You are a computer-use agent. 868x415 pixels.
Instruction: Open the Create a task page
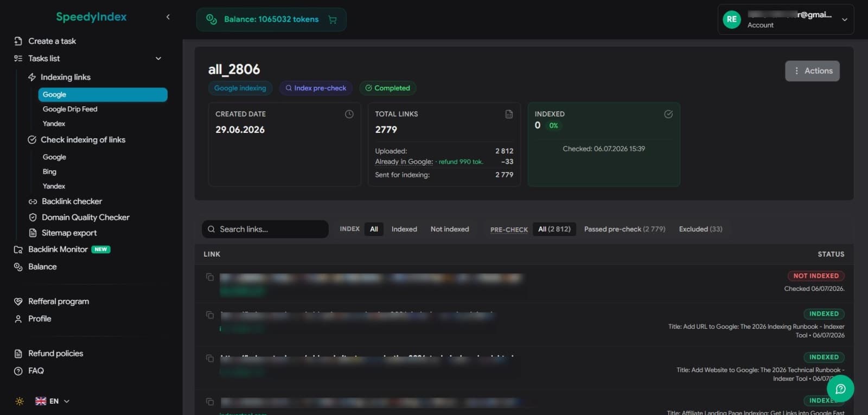pyautogui.click(x=52, y=41)
